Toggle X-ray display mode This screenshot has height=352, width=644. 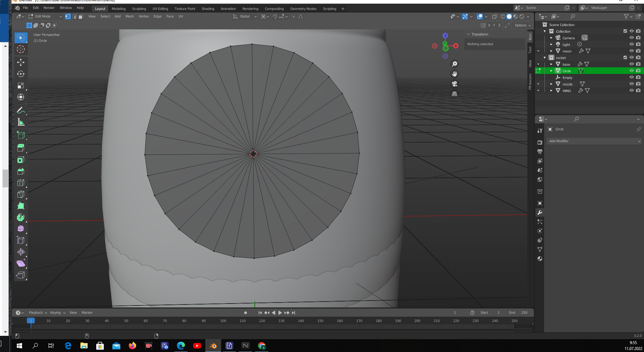494,16
